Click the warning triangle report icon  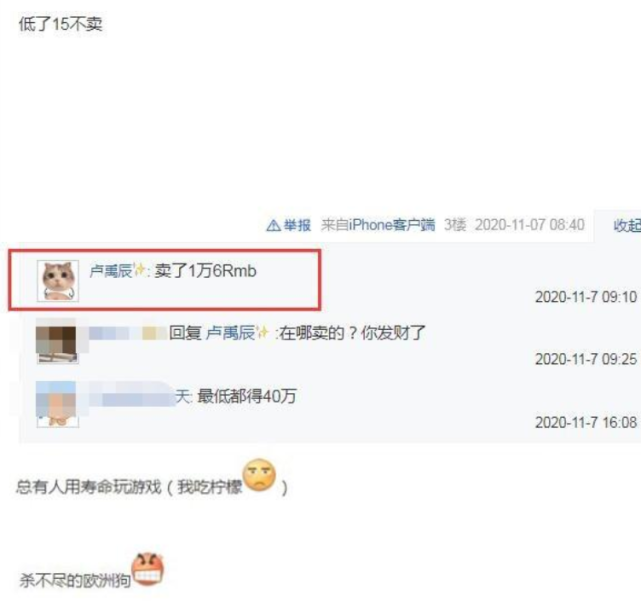click(273, 225)
